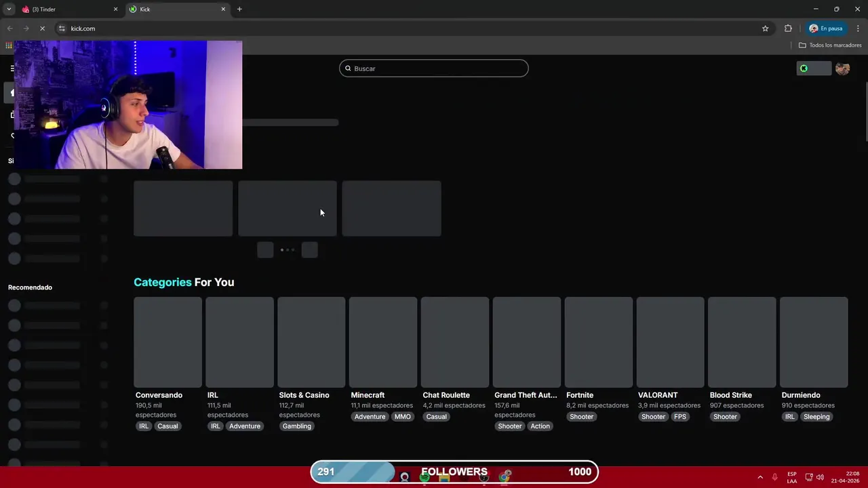Viewport: 868px width, 488px height.
Task: Click the Chat Roulette category title
Action: point(446,395)
